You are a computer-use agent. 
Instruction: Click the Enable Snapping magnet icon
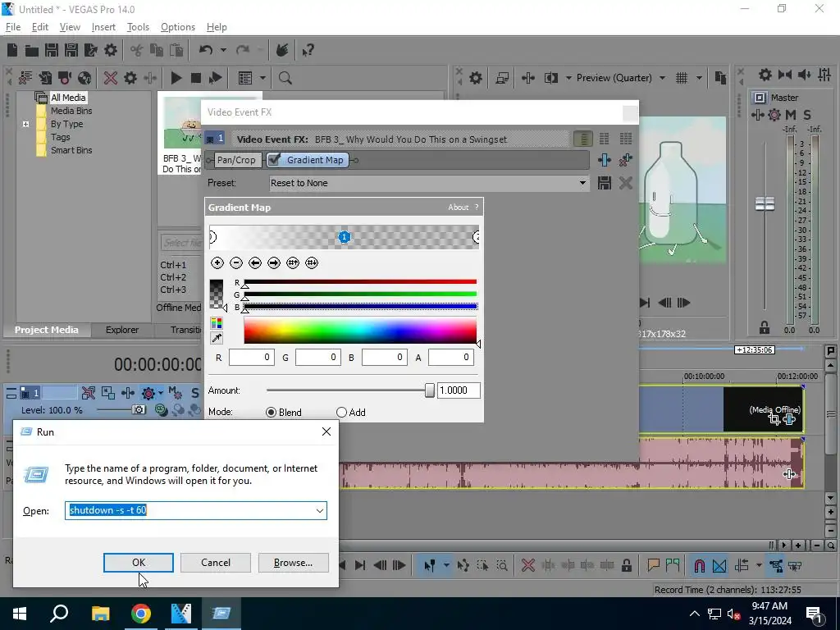(x=699, y=565)
